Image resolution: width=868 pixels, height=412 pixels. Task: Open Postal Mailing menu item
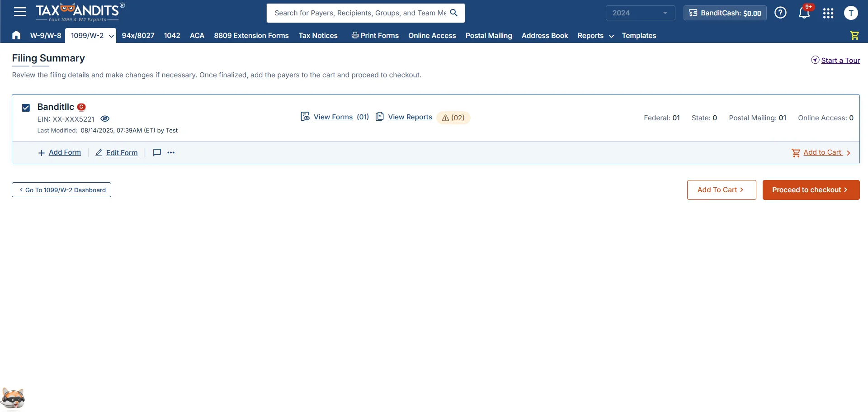(489, 35)
